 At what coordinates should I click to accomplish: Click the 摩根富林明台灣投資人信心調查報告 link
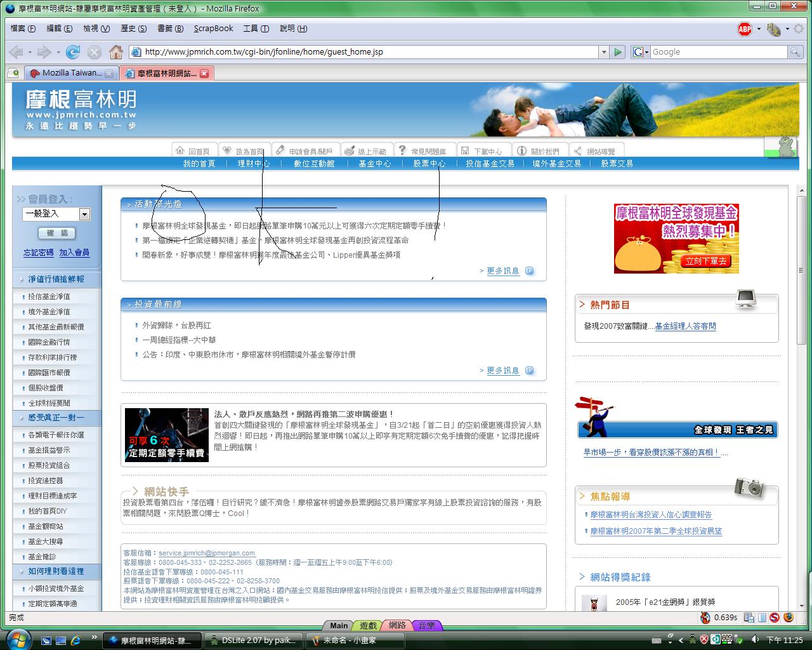coord(651,515)
